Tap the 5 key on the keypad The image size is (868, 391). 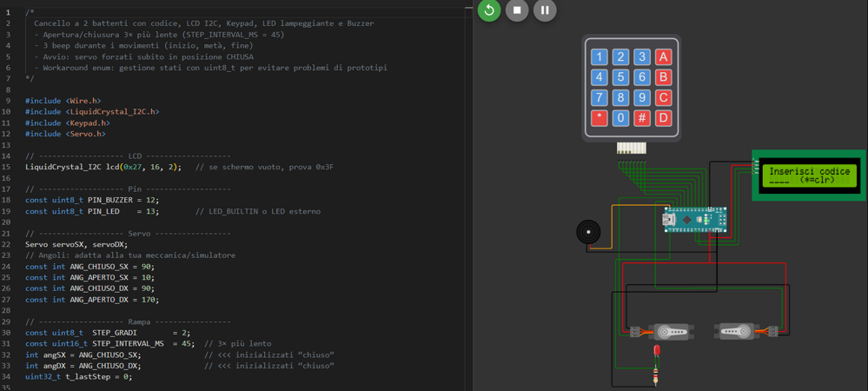pyautogui.click(x=620, y=77)
